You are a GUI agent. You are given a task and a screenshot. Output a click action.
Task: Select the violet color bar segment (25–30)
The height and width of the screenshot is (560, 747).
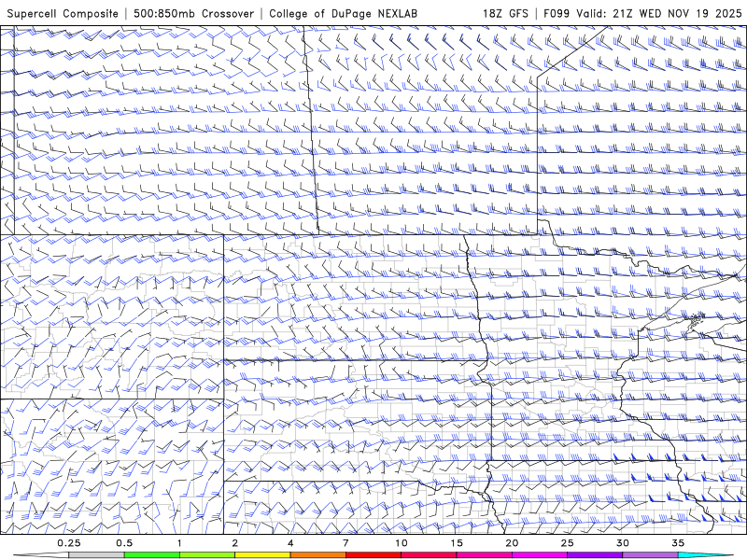[595, 555]
